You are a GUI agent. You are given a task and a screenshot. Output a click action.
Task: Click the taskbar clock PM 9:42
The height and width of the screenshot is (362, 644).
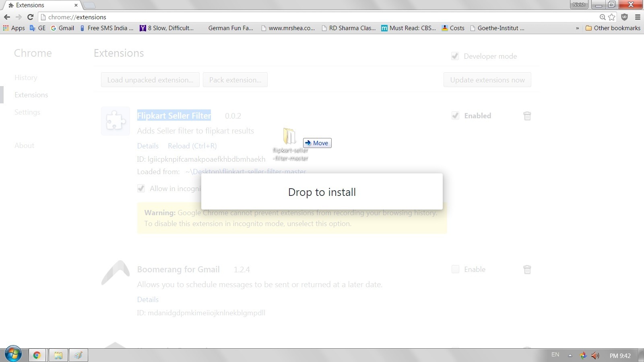click(620, 356)
